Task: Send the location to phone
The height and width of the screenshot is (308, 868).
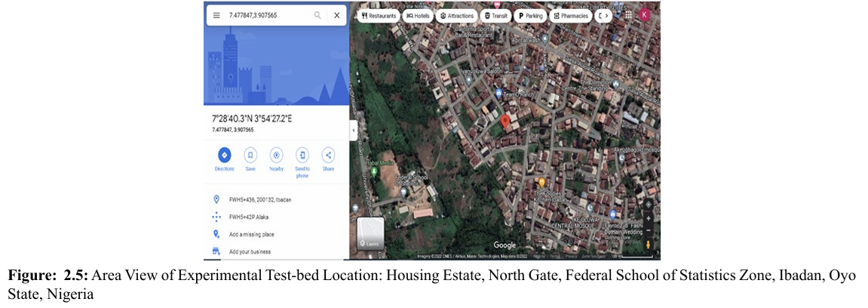Action: 302,156
